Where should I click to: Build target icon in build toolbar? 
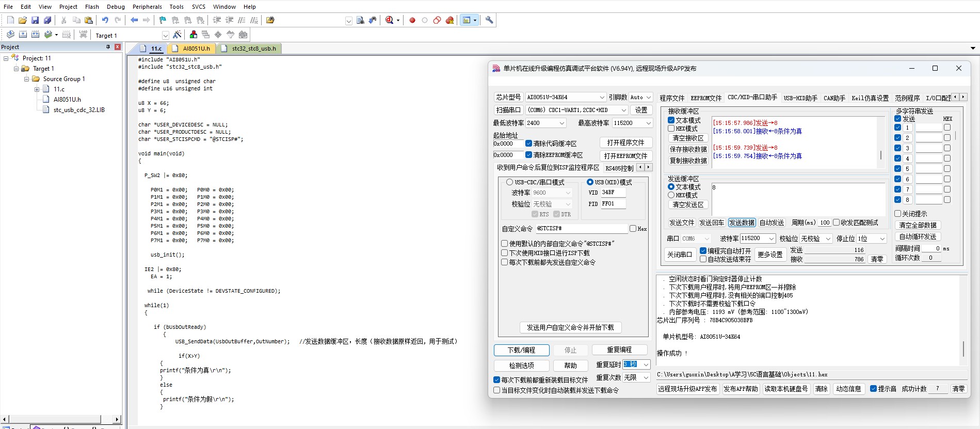tap(23, 35)
